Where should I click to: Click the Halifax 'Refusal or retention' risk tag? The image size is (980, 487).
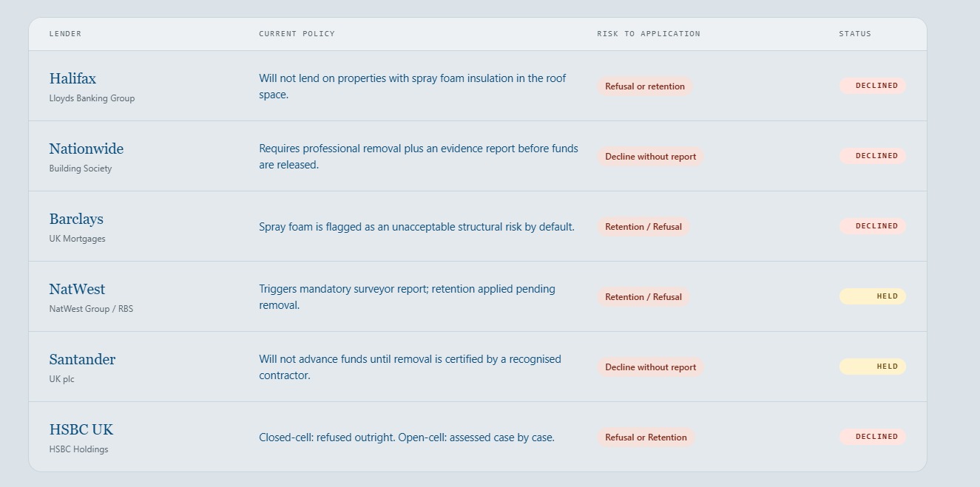point(645,86)
